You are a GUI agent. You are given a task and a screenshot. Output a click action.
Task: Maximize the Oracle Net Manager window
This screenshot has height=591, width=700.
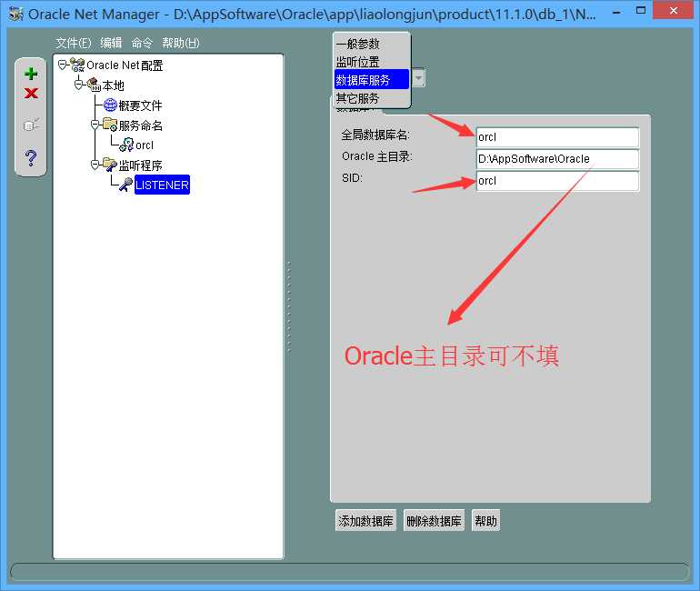[641, 11]
